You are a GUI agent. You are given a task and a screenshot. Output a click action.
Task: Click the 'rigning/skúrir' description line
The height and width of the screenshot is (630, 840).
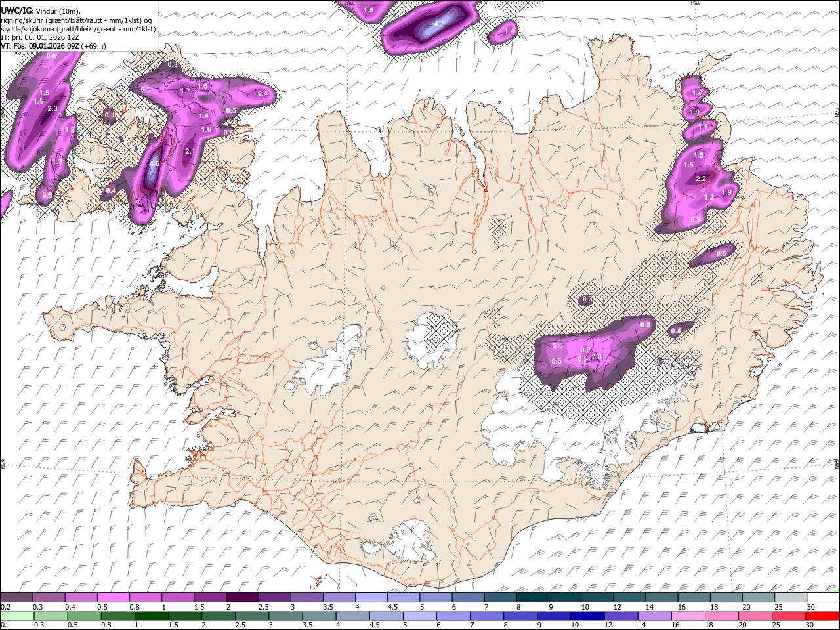click(x=76, y=20)
